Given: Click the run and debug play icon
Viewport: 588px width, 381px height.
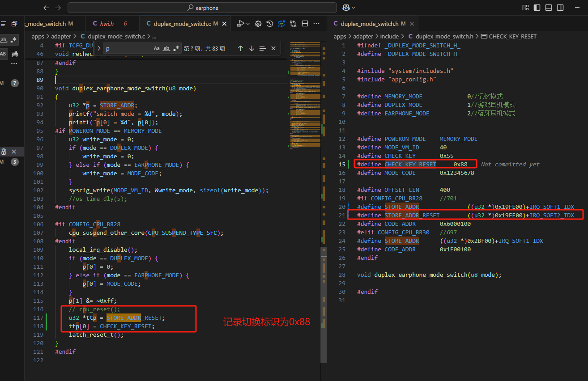Looking at the screenshot, I should pos(241,24).
